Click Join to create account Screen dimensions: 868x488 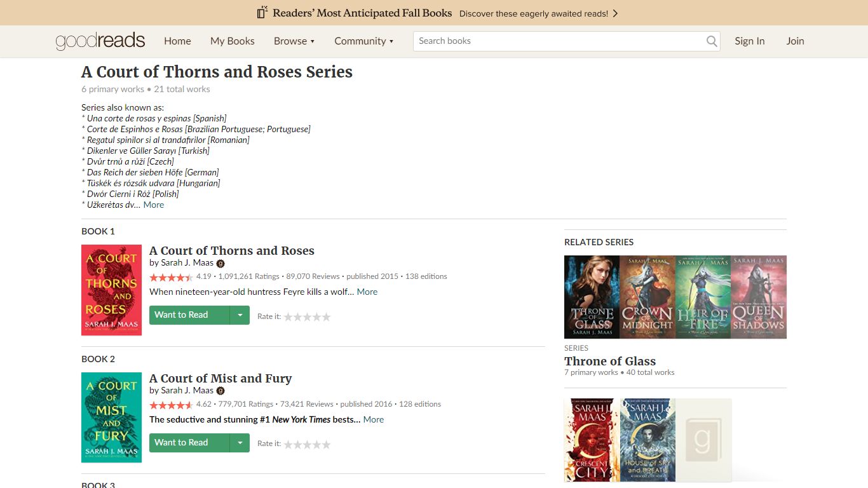tap(796, 41)
